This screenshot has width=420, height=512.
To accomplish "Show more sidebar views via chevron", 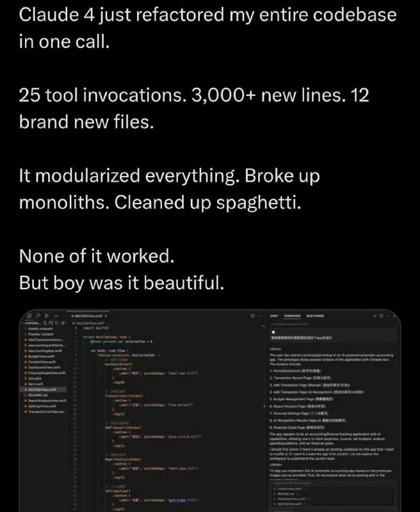I will click(x=56, y=316).
